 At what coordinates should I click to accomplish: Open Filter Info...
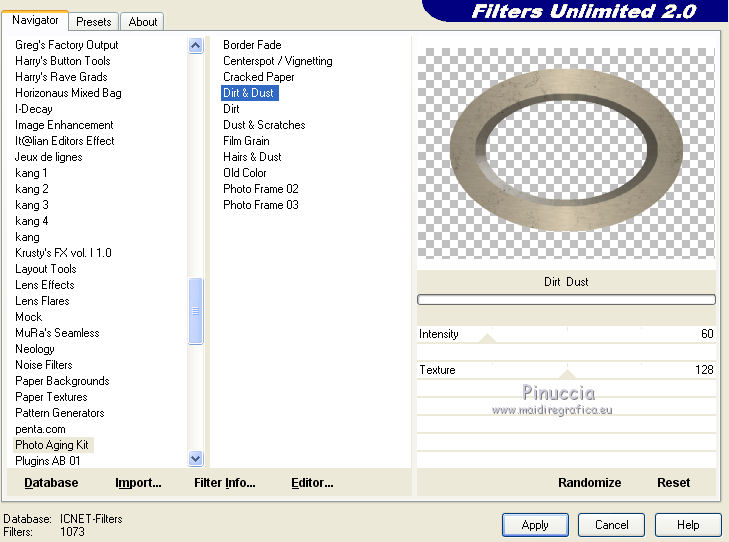[225, 483]
